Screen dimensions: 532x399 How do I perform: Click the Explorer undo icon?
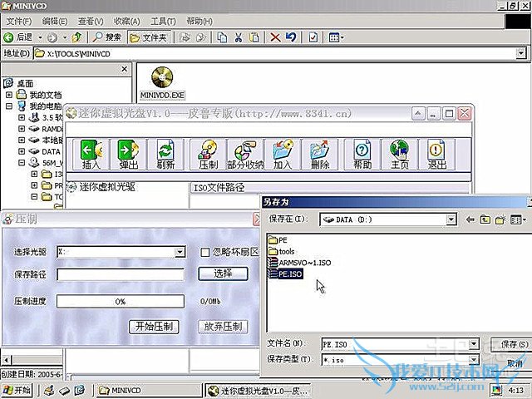291,37
